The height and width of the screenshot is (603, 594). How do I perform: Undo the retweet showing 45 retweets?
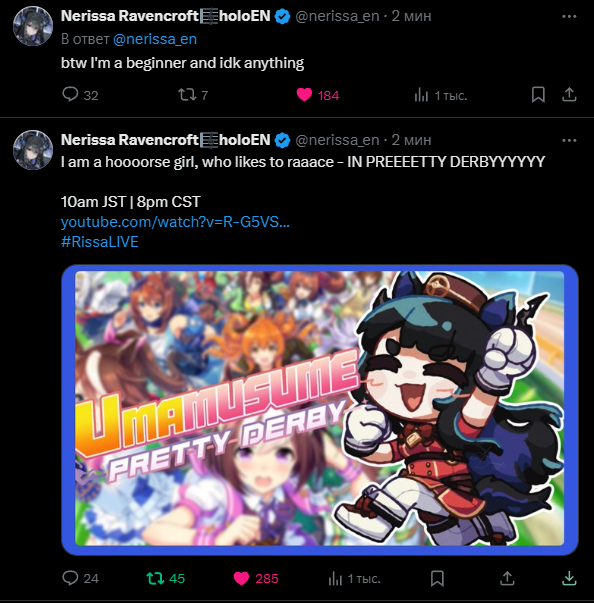click(x=166, y=578)
